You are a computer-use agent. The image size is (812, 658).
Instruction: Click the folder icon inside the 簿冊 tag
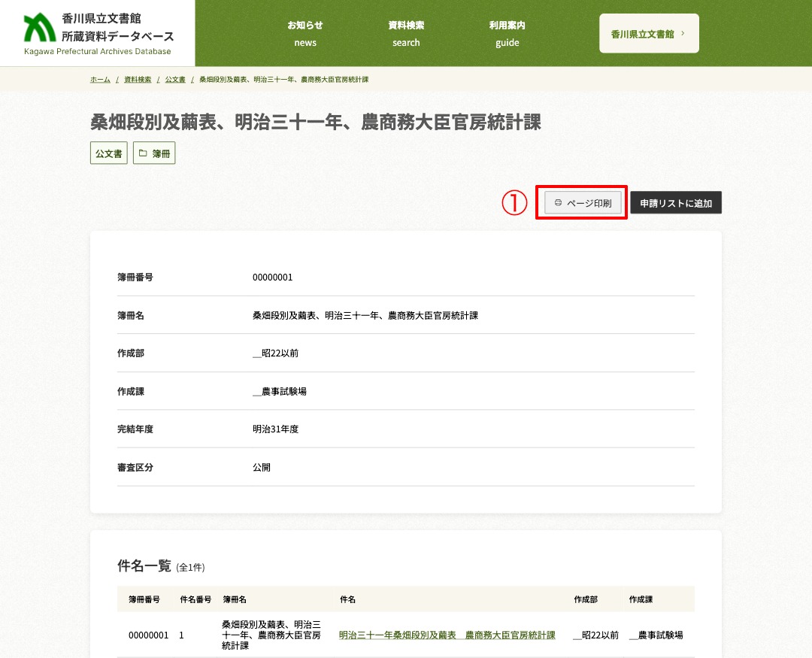click(x=143, y=153)
